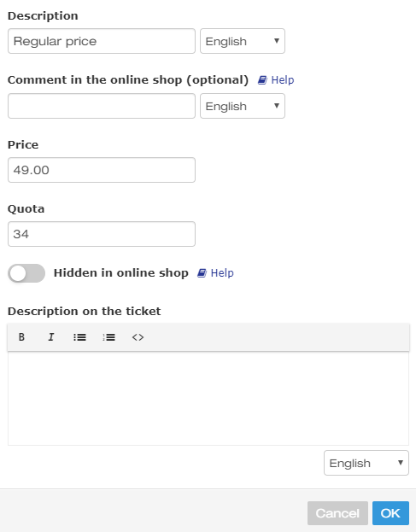Click inside the ticket description text area

tap(208, 398)
